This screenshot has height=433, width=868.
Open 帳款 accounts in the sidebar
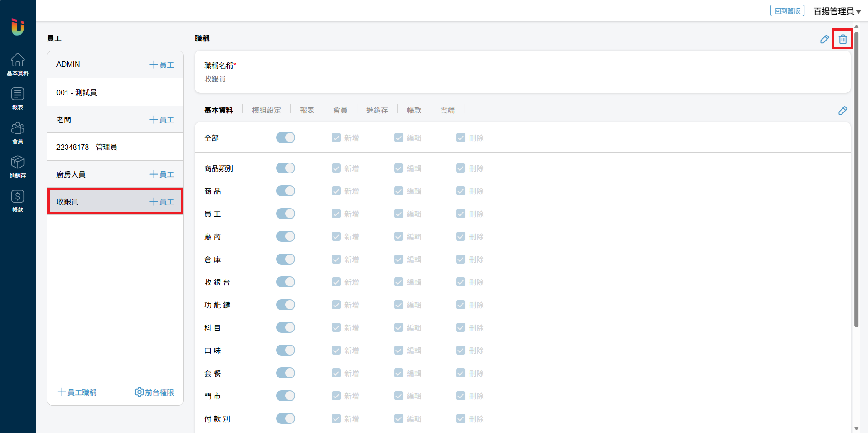18,201
